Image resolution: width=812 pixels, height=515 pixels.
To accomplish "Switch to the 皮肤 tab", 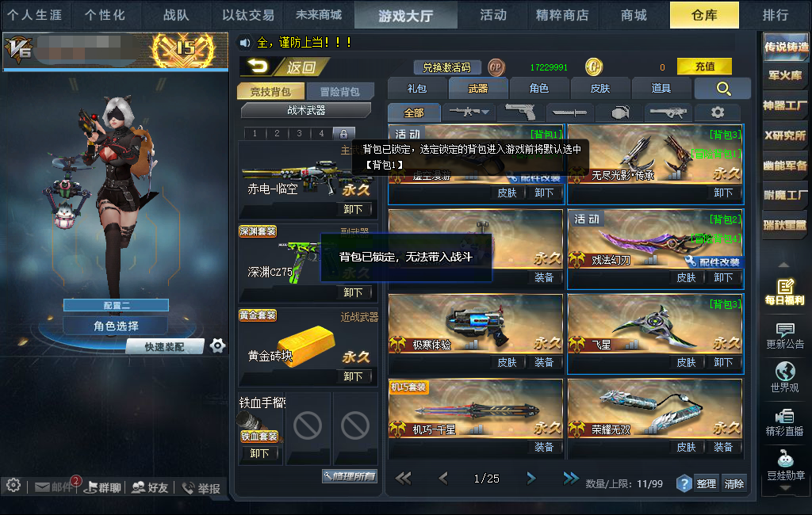I will [600, 89].
